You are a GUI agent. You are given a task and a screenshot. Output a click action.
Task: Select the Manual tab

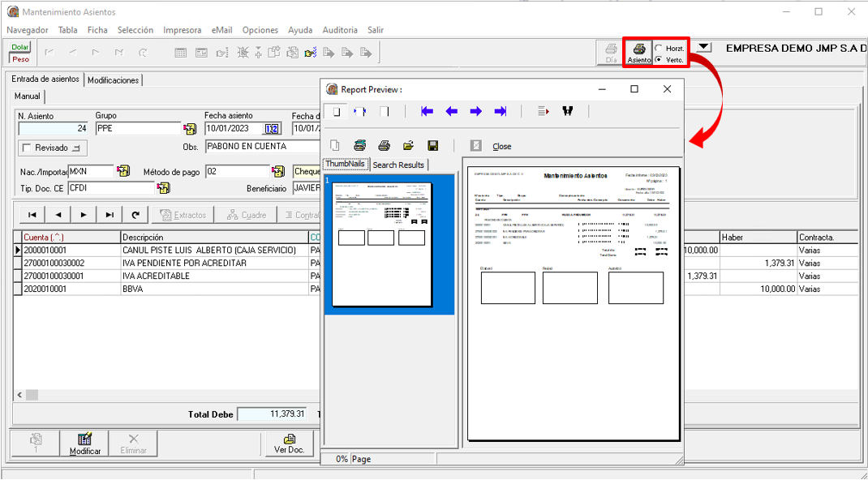point(27,96)
